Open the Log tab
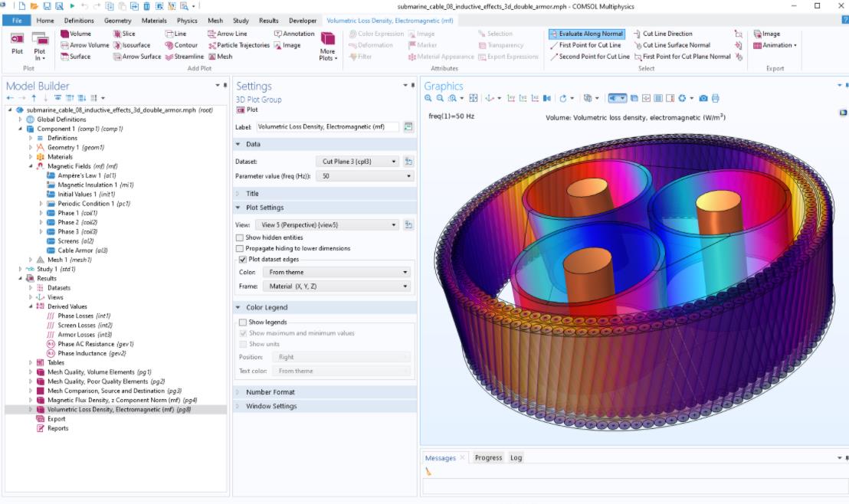849x504 pixels. click(516, 457)
